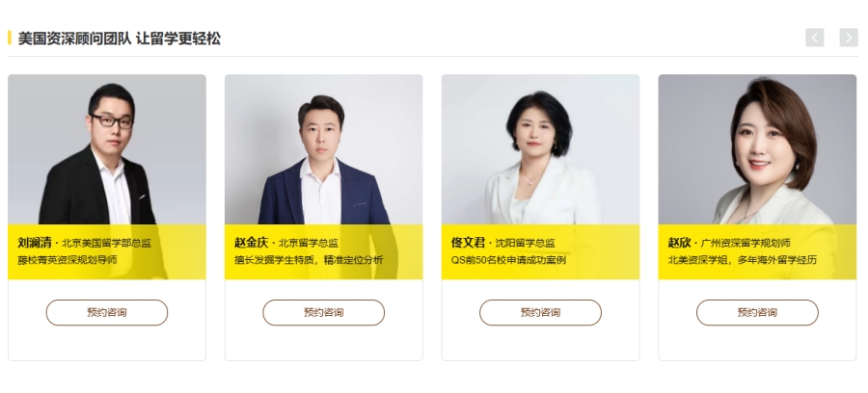Click the name 赵欣

coord(679,242)
